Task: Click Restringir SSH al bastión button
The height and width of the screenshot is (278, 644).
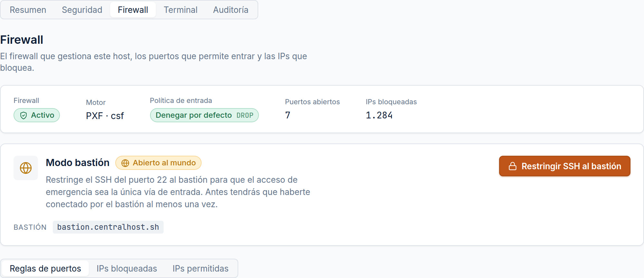Action: (x=565, y=166)
